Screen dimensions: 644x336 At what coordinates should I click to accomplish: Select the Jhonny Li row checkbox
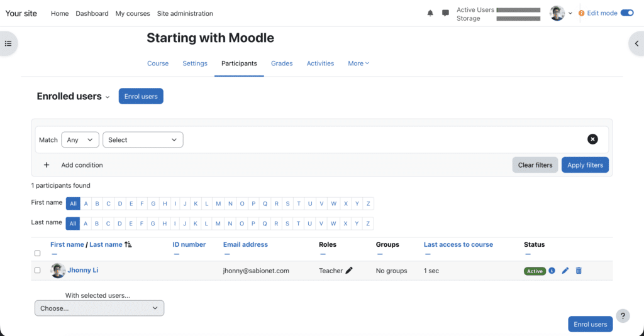coord(37,270)
